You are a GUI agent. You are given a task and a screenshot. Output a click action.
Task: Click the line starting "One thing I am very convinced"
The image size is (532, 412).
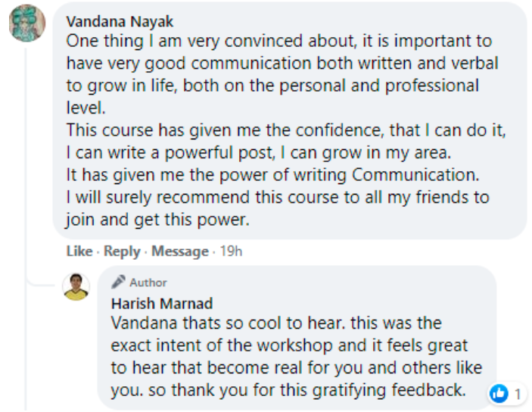tap(278, 40)
